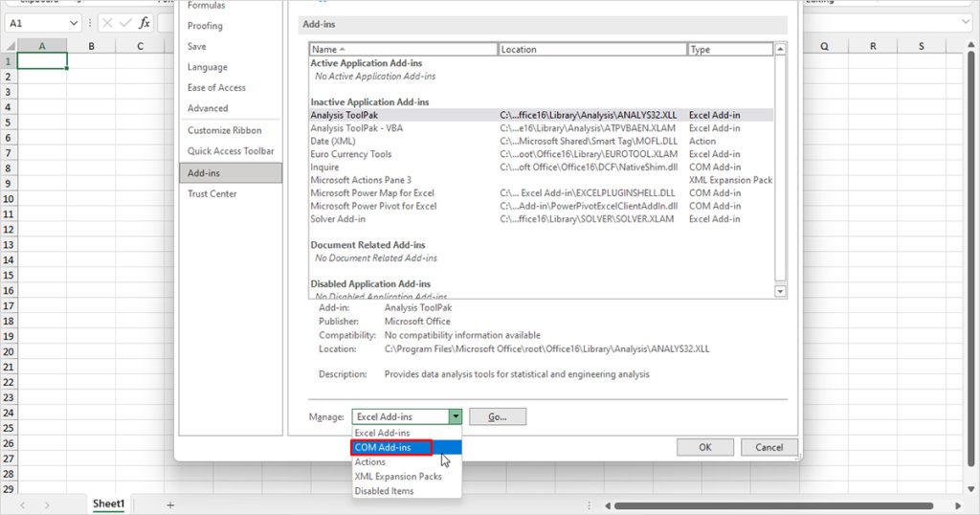Click the add-ins list vertical scrollbar thumb
The image size is (980, 515).
780,168
